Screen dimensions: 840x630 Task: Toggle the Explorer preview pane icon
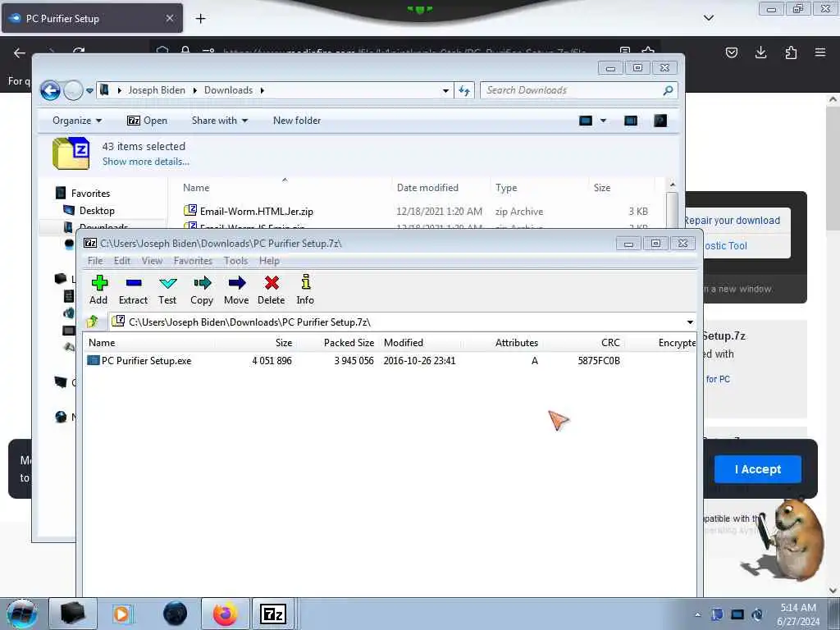tap(631, 121)
